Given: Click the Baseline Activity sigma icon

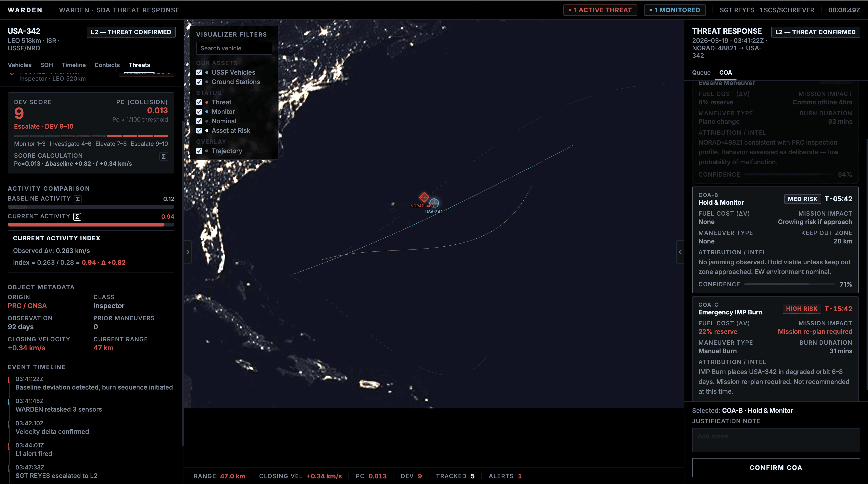Looking at the screenshot, I should tap(78, 199).
